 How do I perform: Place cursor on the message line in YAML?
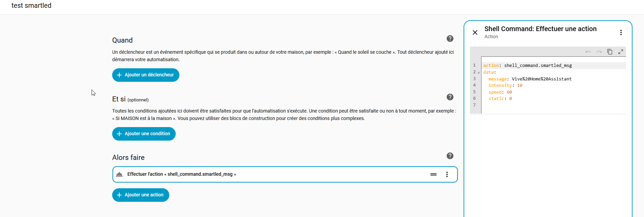click(541, 79)
